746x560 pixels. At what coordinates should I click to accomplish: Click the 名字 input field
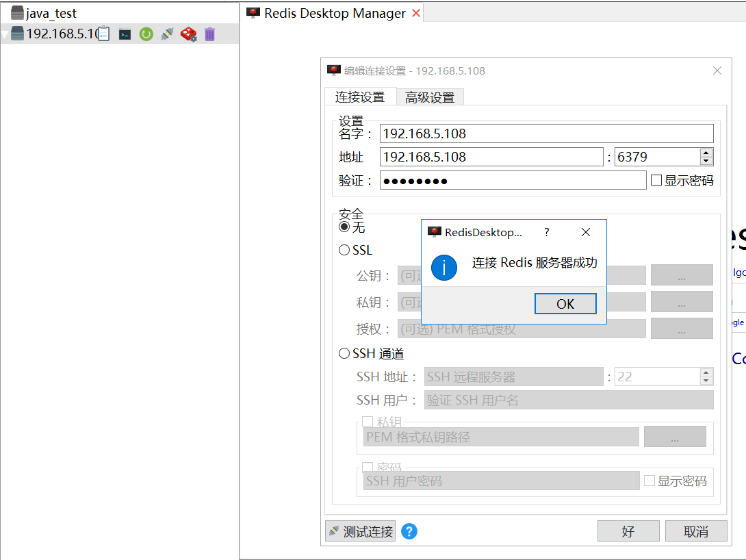[x=547, y=133]
